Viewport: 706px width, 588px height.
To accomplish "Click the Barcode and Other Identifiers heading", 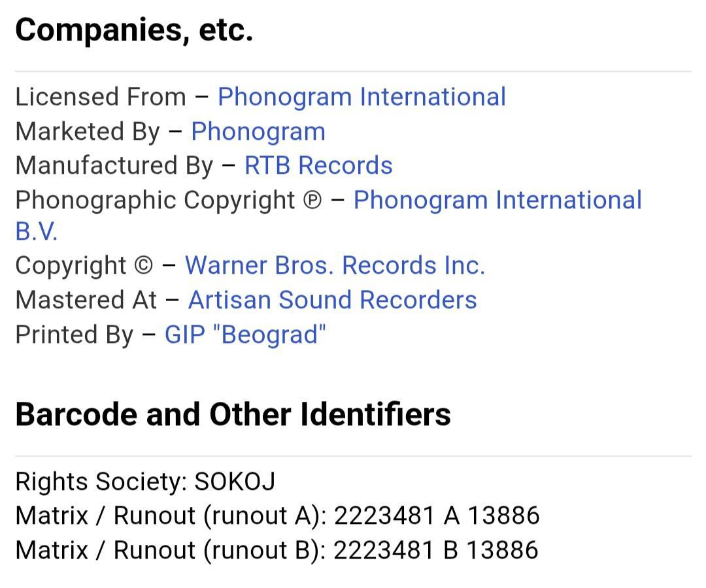I will click(x=233, y=414).
